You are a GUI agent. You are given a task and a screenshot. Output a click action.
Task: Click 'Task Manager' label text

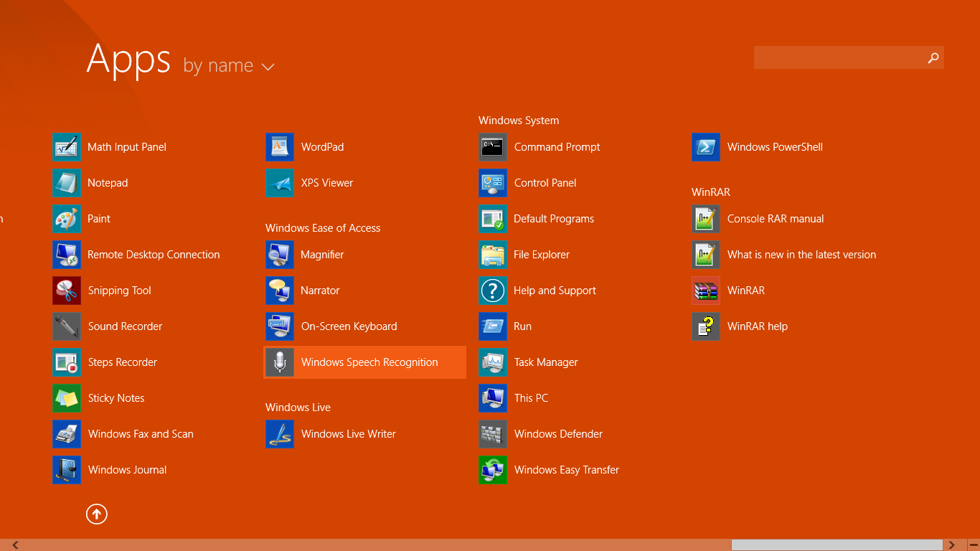pyautogui.click(x=546, y=362)
